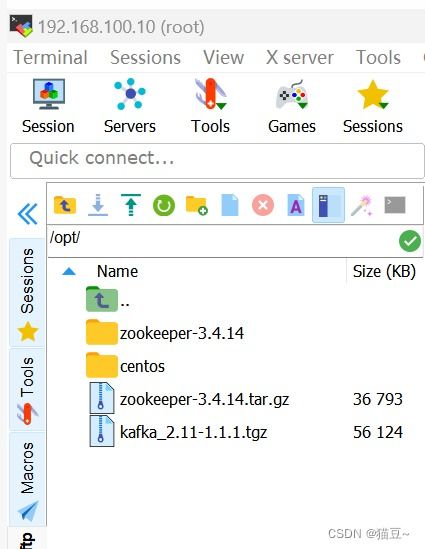Refresh the current folder with green icon
This screenshot has height=549, width=425.
click(163, 205)
